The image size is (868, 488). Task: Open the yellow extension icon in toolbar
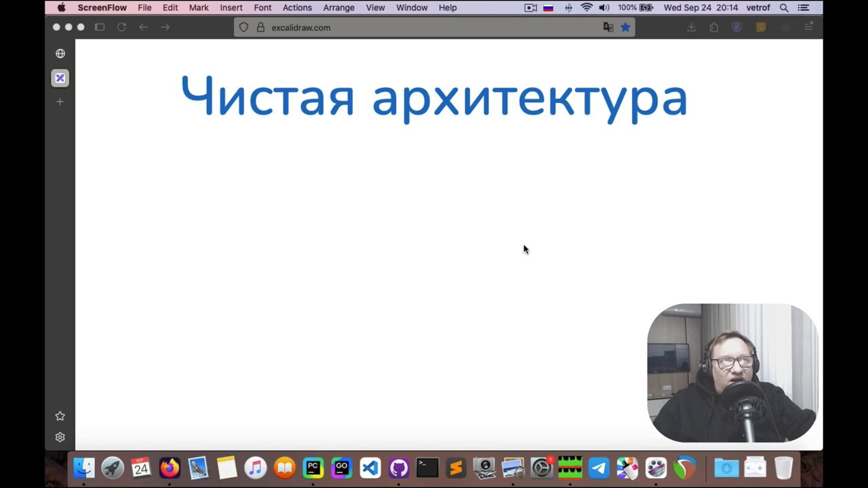(x=761, y=27)
